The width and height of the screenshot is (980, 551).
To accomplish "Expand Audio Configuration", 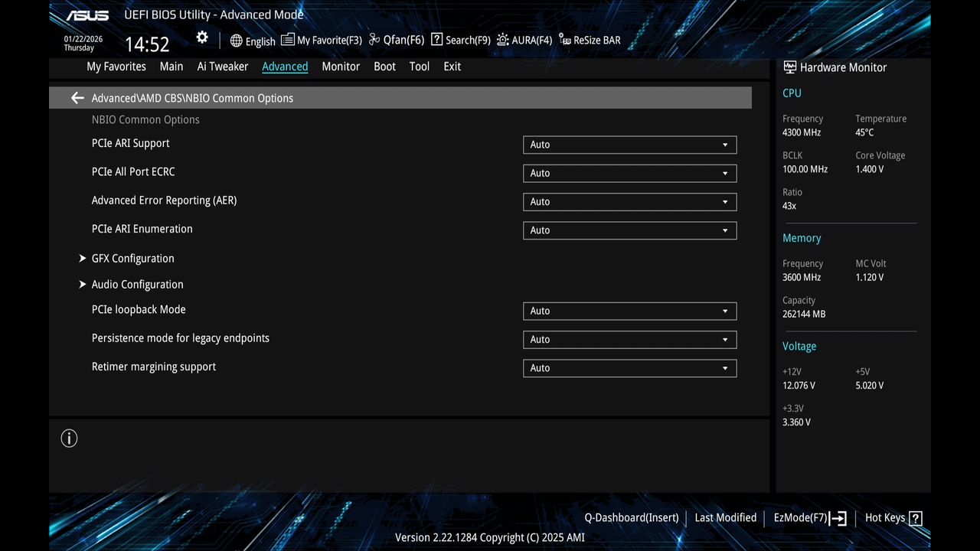I will [137, 284].
